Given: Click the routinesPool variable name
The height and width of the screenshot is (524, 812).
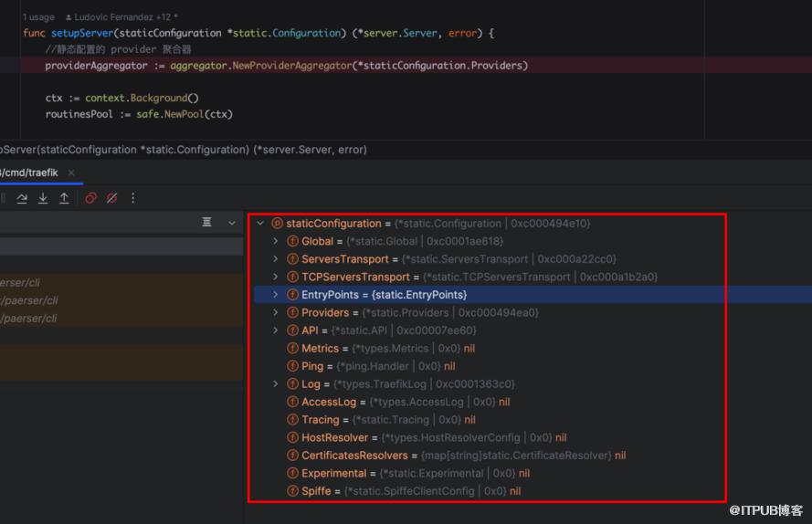Looking at the screenshot, I should click(79, 114).
